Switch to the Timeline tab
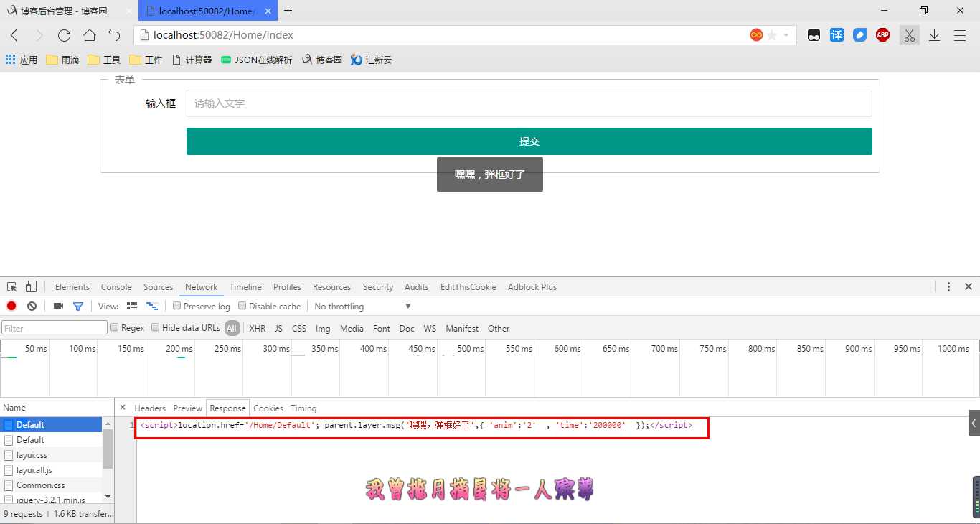The image size is (980, 524). click(245, 287)
